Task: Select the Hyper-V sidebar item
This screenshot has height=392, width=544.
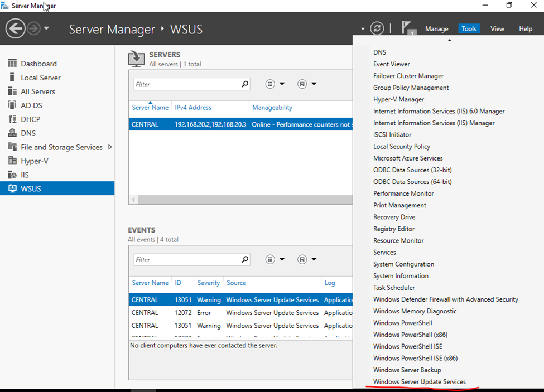Action: coord(34,161)
